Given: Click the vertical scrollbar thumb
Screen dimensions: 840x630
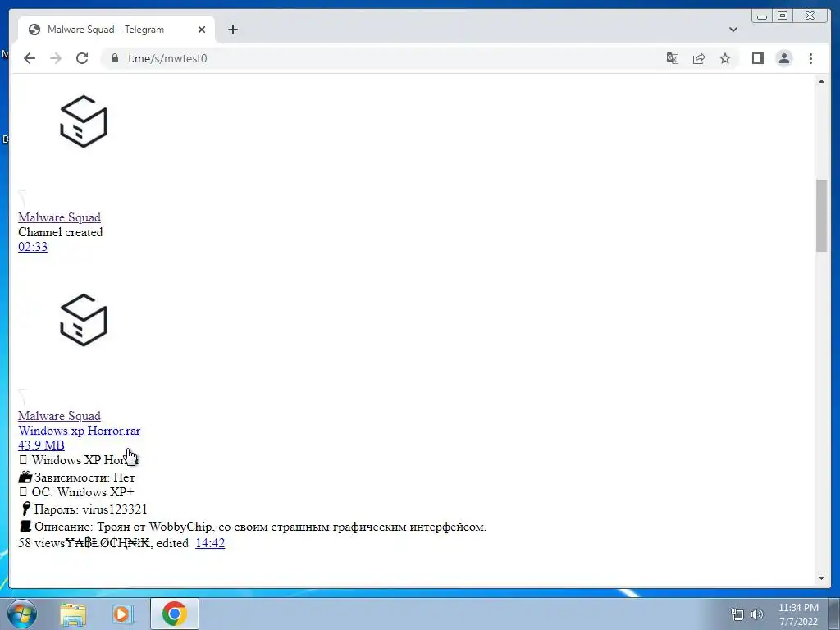Looking at the screenshot, I should 821,216.
